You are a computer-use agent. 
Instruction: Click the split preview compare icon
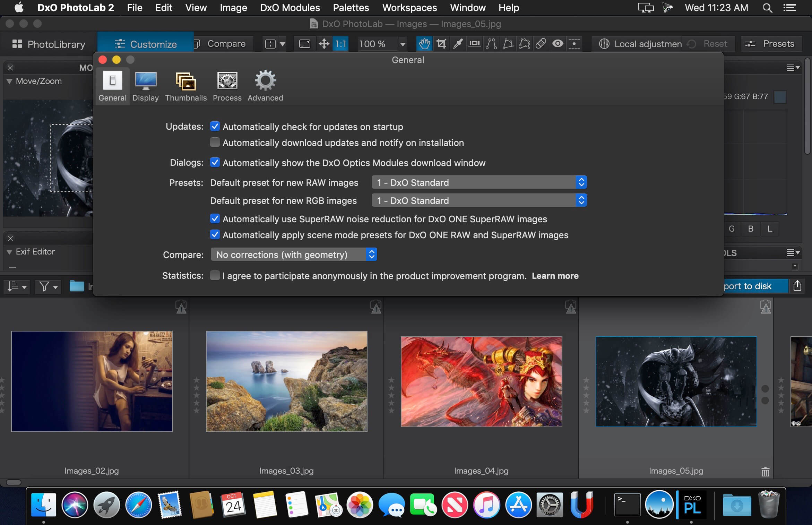270,44
